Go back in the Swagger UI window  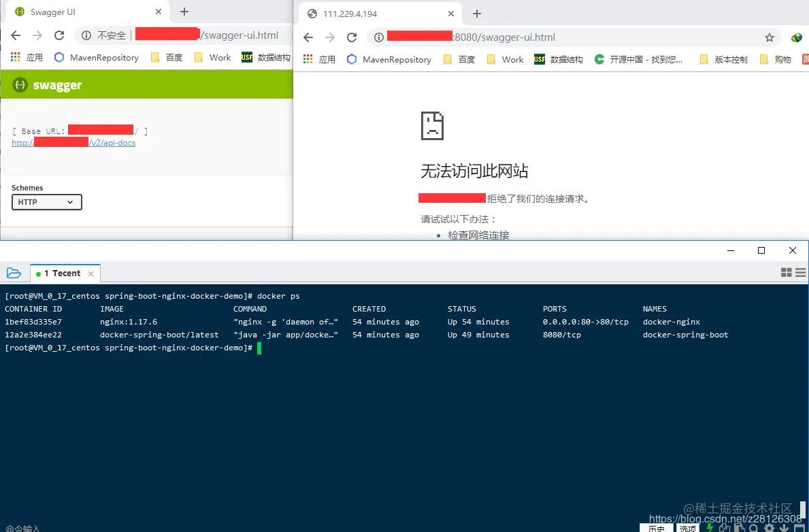tap(16, 35)
